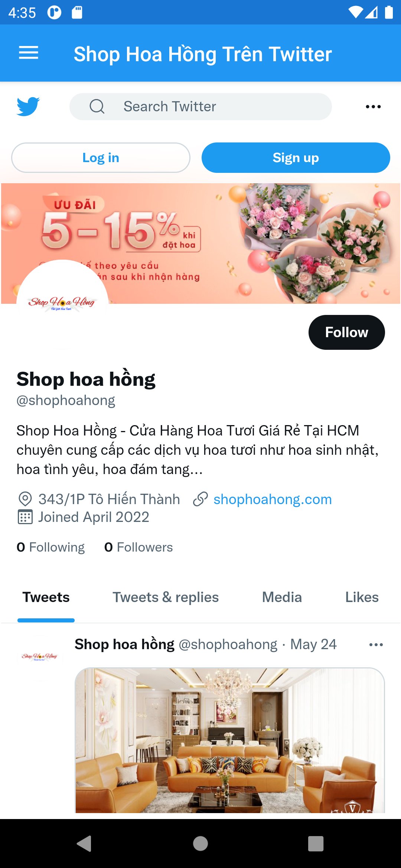Open the hamburger navigation menu
This screenshot has height=868, width=401.
[29, 53]
